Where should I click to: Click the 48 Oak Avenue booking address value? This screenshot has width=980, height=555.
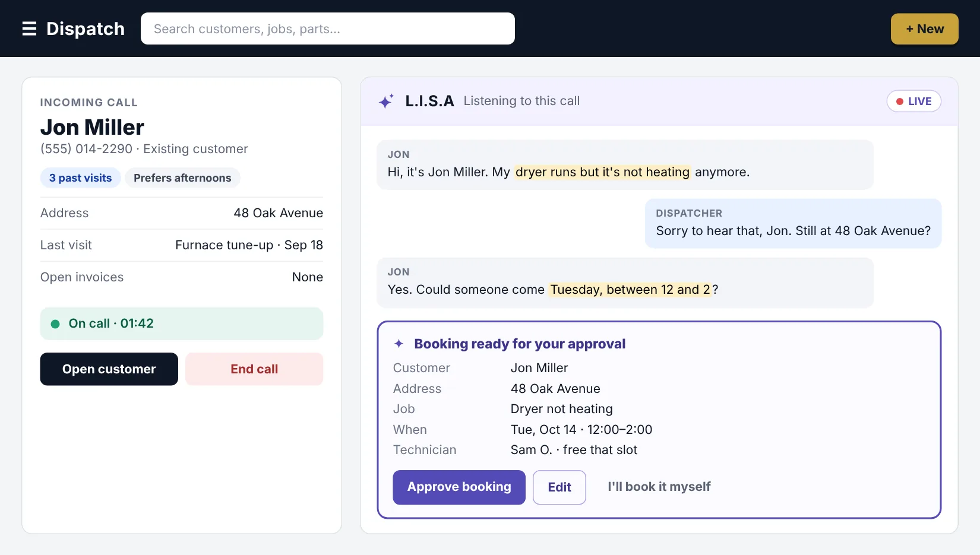coord(555,389)
